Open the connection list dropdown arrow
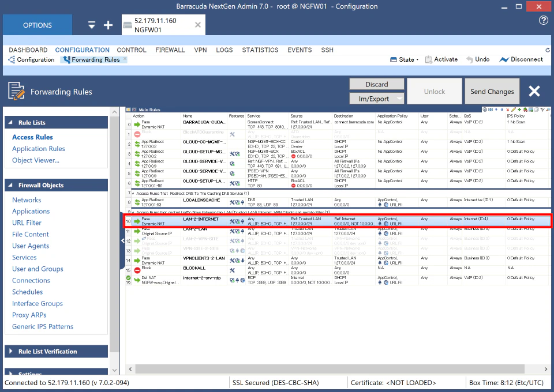This screenshot has width=554, height=392. tap(92, 25)
